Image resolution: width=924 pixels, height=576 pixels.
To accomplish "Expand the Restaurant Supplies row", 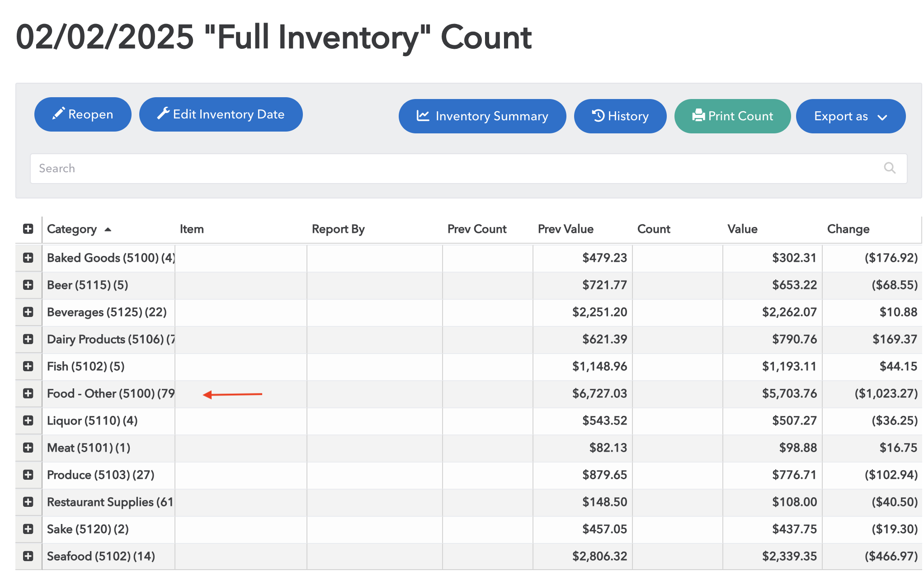I will click(x=28, y=502).
